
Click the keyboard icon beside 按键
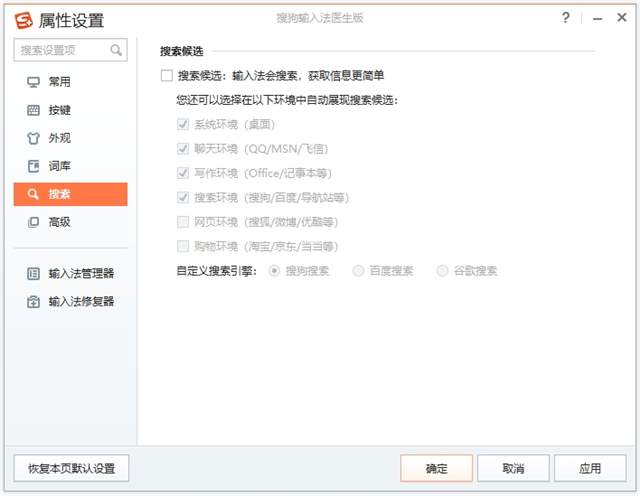click(33, 110)
